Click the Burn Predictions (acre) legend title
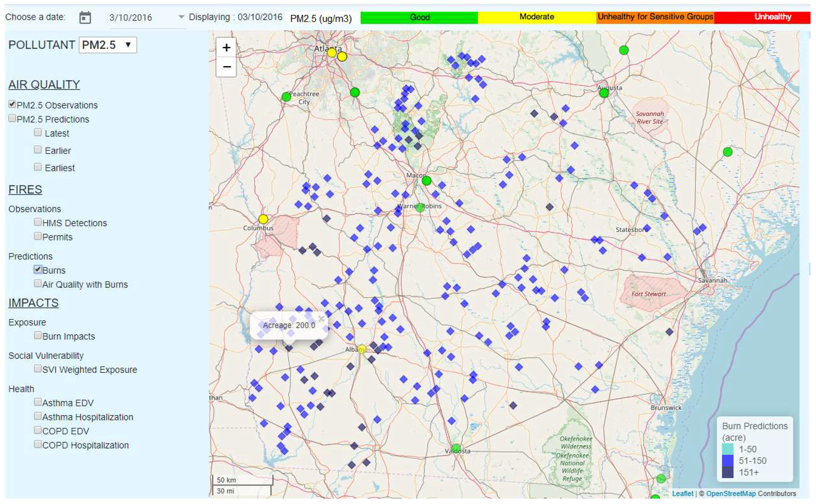816x504 pixels. (755, 432)
